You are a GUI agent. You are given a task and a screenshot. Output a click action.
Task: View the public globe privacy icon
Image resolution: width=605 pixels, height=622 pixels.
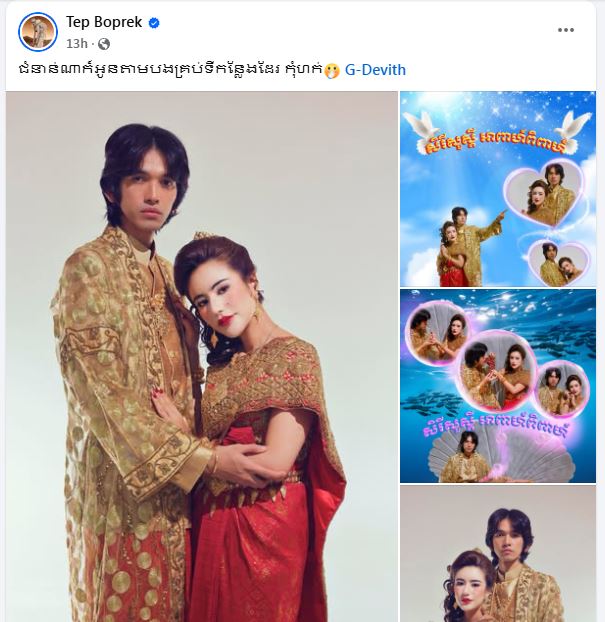pos(104,44)
